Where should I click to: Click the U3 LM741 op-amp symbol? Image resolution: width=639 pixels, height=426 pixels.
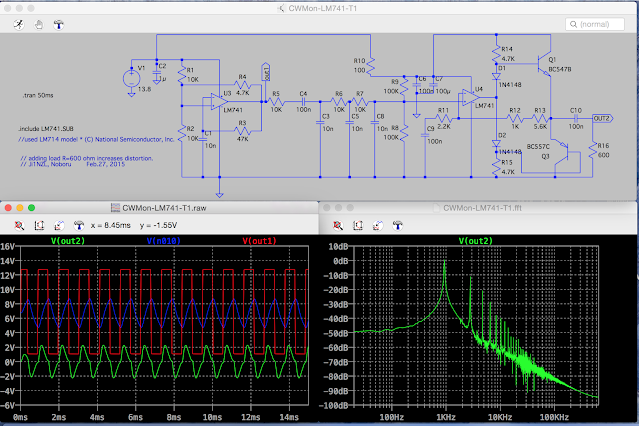(x=219, y=102)
